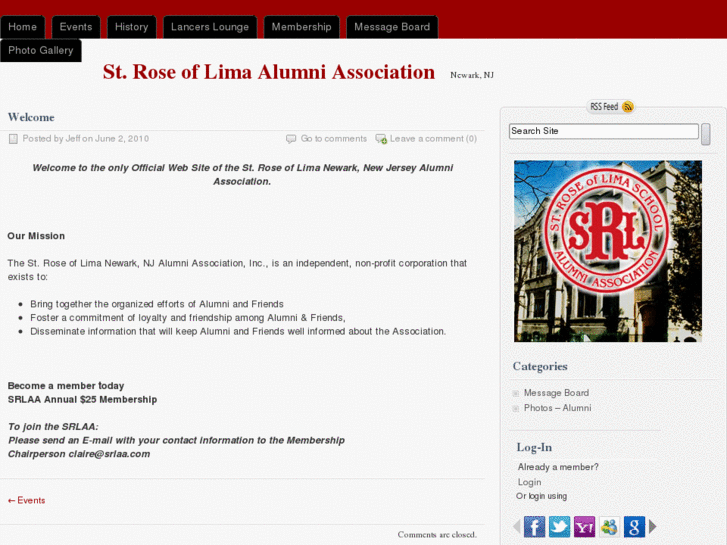
Task: Click the Go to comments speech bubble icon
Action: coord(291,139)
